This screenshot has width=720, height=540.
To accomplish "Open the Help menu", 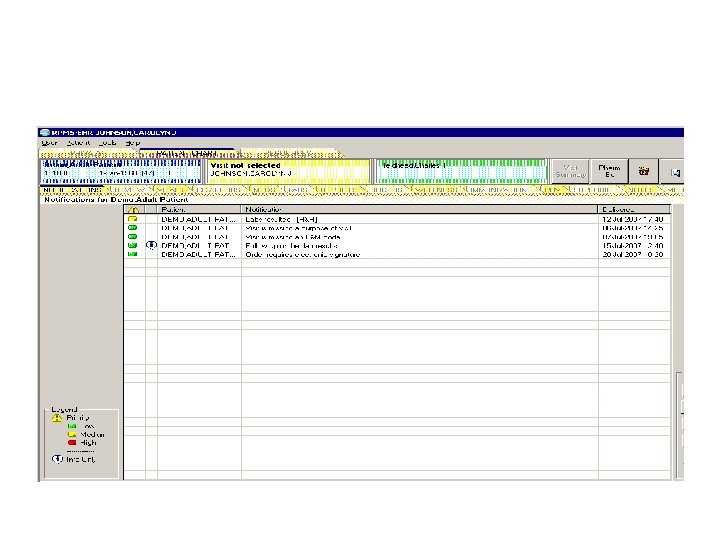I will point(132,143).
